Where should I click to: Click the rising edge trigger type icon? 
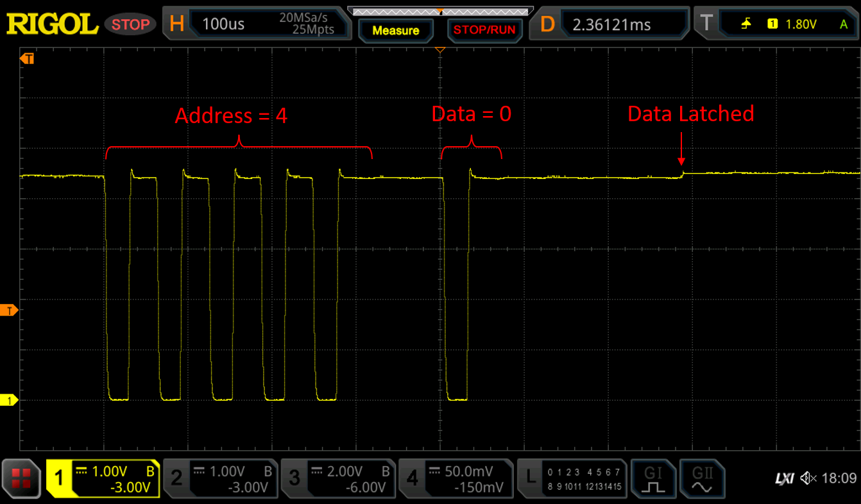tap(746, 24)
